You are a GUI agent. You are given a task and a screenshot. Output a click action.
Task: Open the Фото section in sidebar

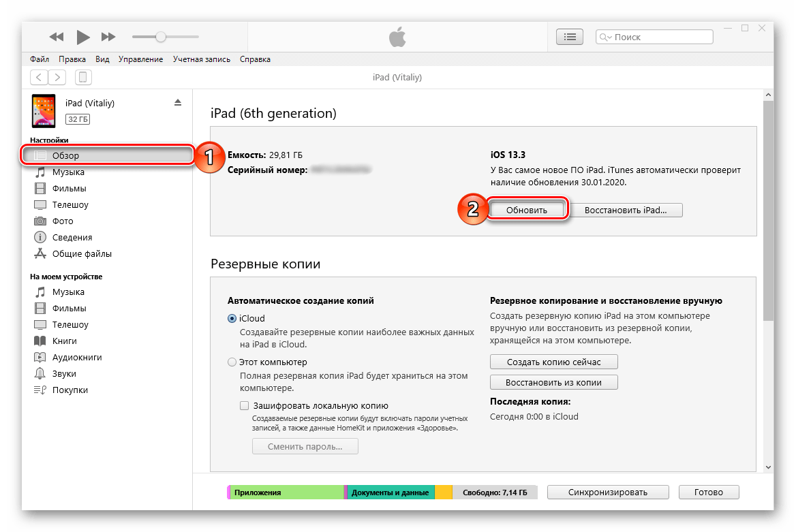pyautogui.click(x=62, y=221)
